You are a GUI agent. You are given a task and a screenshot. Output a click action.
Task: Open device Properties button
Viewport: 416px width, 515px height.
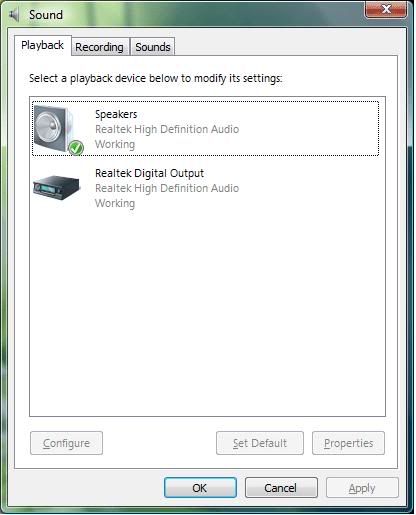pos(348,443)
